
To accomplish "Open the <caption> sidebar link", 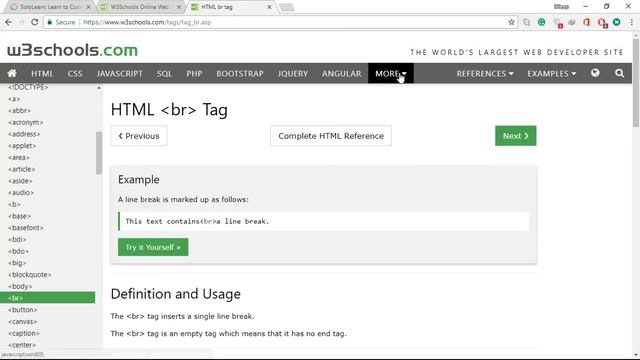I will coord(24,333).
